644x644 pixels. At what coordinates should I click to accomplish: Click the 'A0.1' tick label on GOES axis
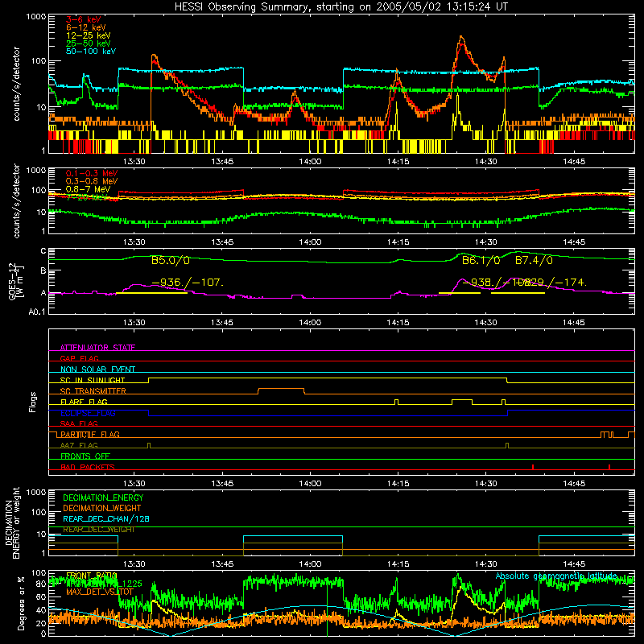37,312
